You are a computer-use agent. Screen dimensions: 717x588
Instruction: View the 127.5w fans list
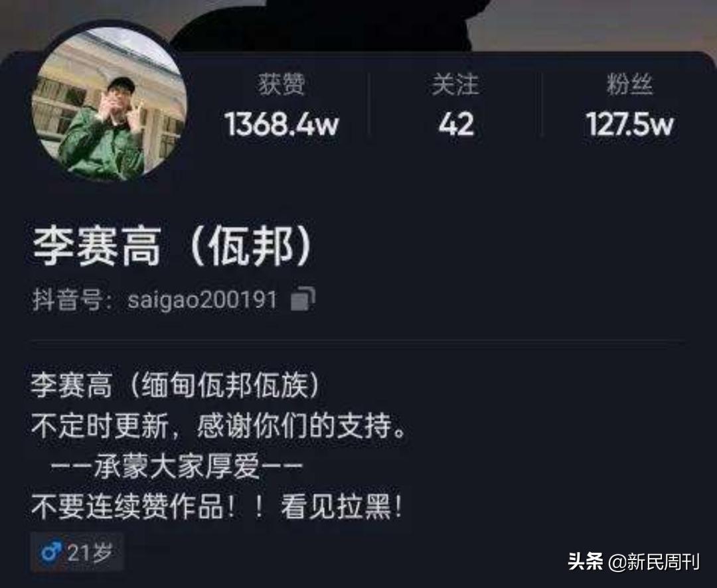[x=629, y=124]
